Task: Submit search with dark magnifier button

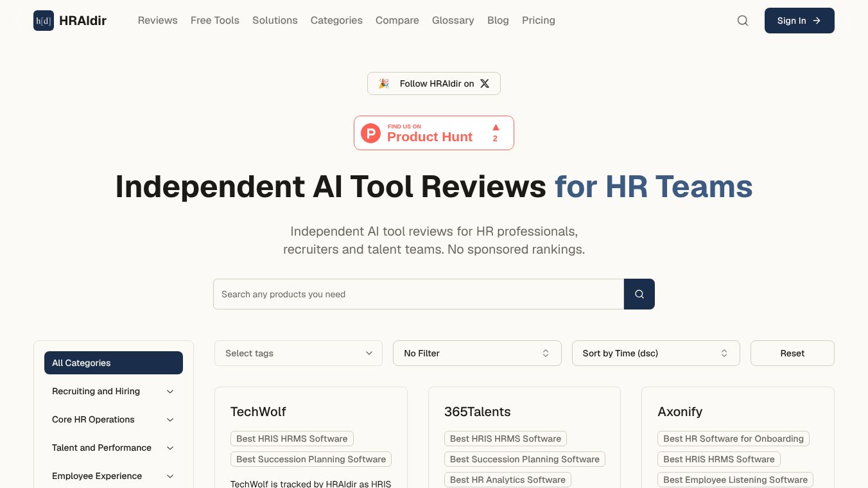Action: (639, 294)
